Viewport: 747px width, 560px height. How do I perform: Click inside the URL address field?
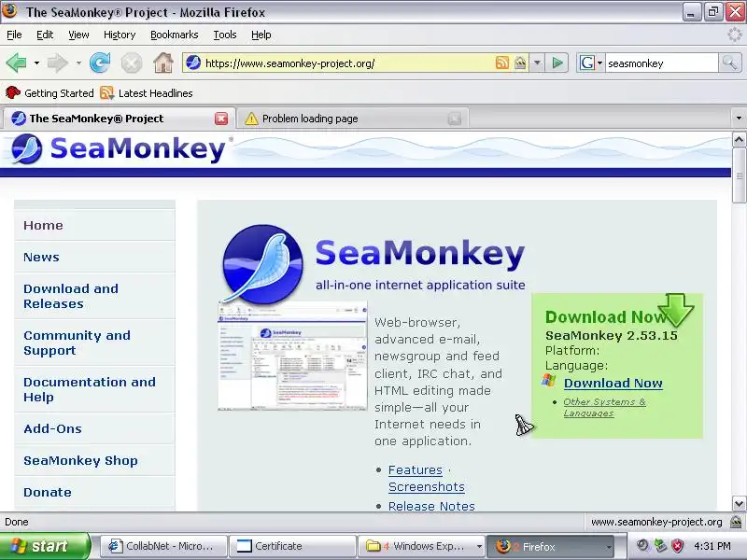coord(347,63)
